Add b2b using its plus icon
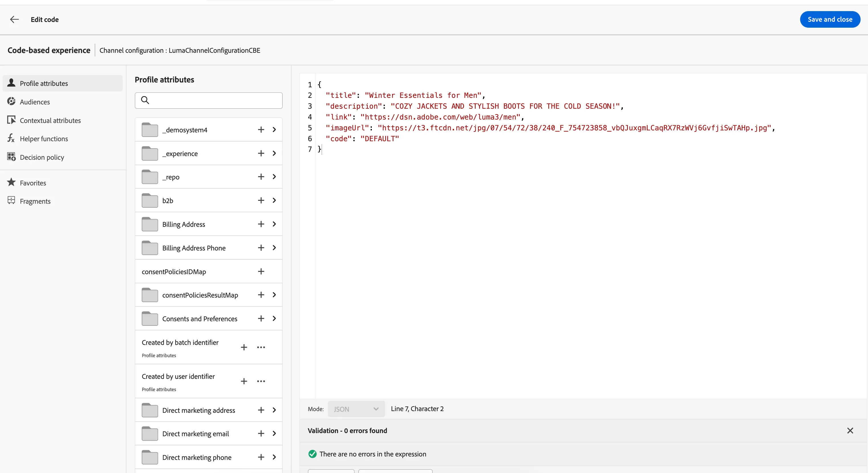Screen dimensions: 868x473 [261, 200]
